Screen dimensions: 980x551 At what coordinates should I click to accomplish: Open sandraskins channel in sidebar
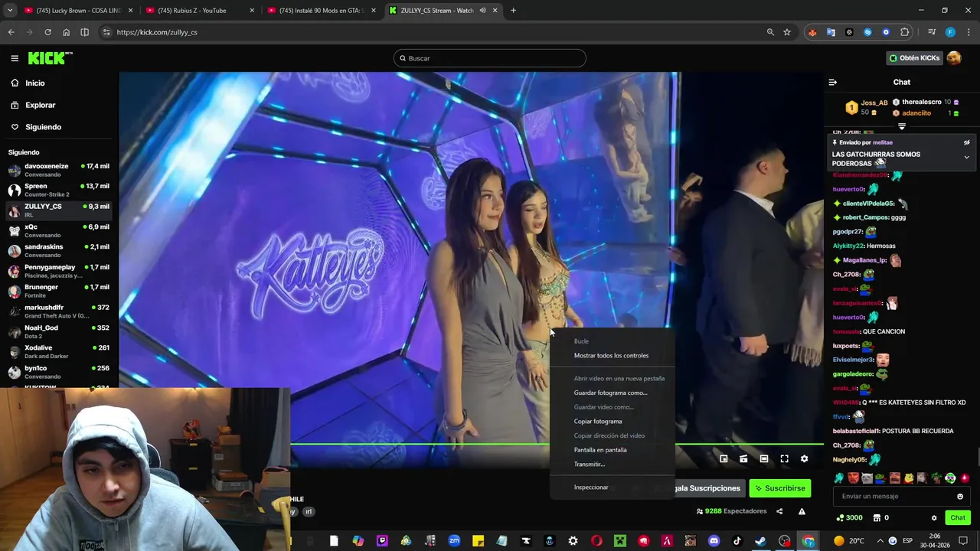58,251
